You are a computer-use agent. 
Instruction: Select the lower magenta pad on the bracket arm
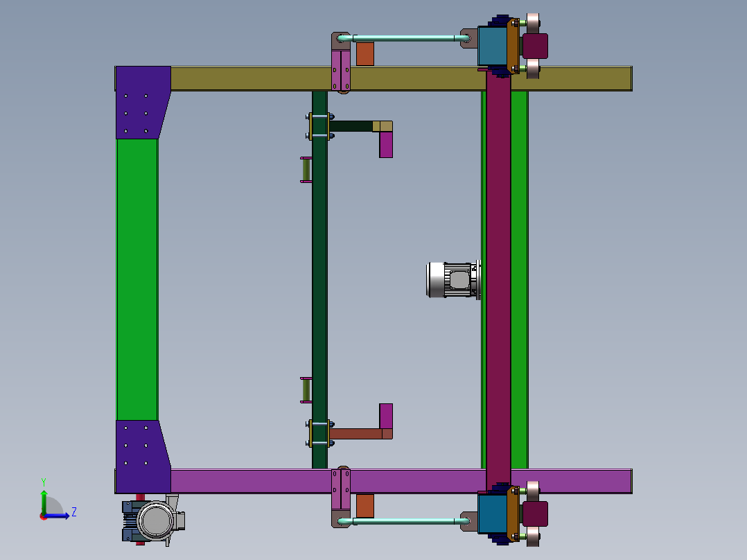pyautogui.click(x=386, y=416)
